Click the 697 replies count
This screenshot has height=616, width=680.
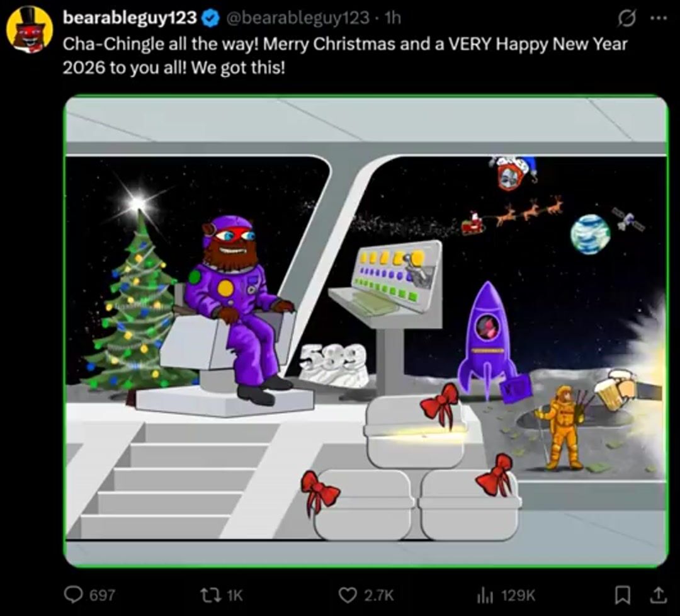coord(102,594)
